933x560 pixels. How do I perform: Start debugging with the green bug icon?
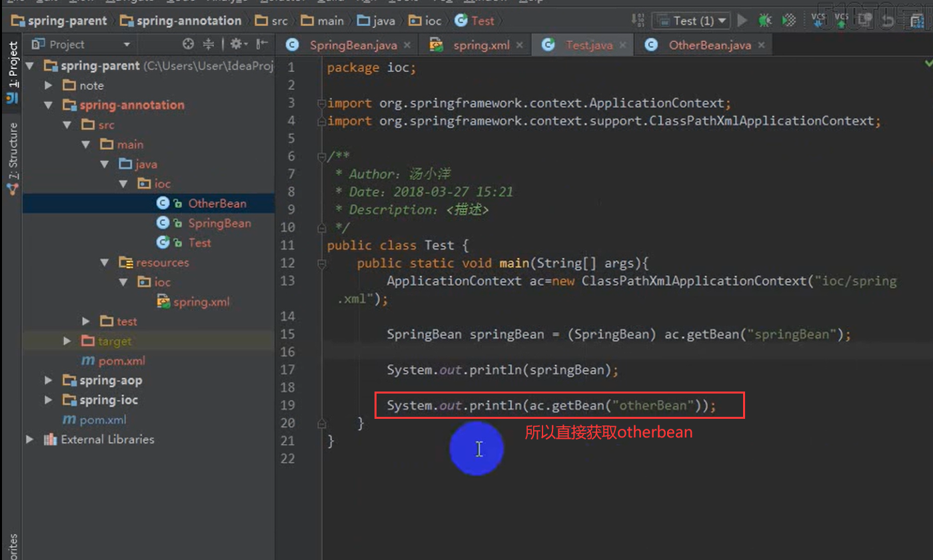pos(764,21)
